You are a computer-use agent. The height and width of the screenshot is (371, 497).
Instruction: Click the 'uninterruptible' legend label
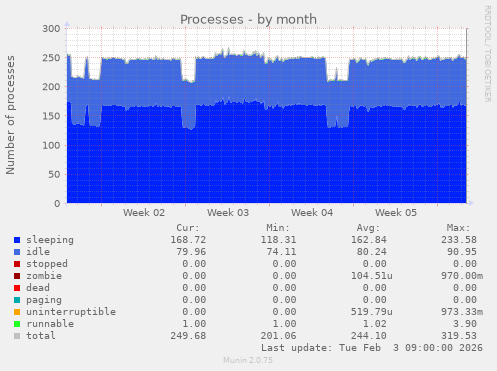71,312
